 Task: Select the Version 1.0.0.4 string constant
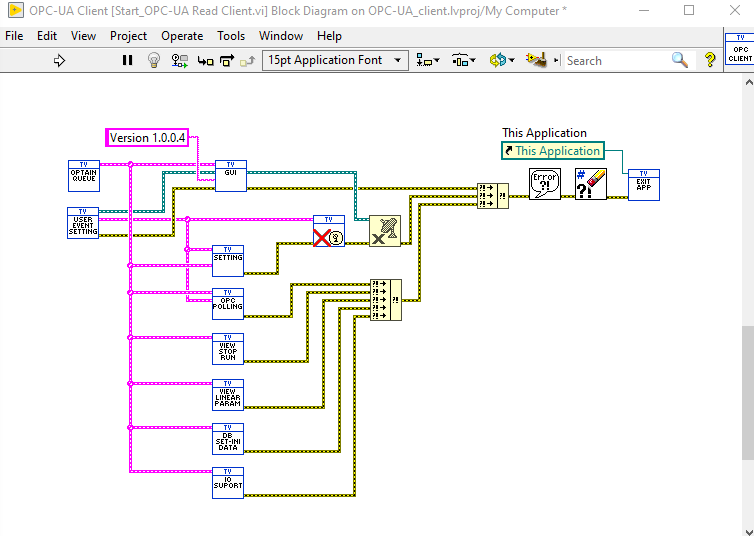coord(147,137)
